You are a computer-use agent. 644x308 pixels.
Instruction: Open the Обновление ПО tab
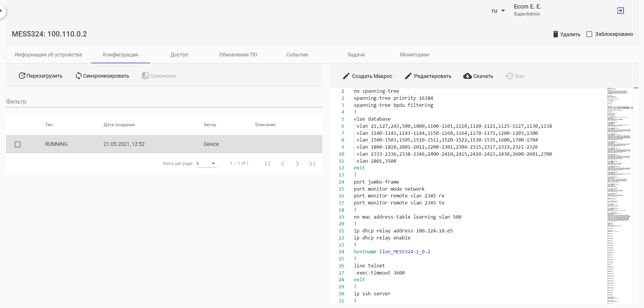(x=238, y=55)
